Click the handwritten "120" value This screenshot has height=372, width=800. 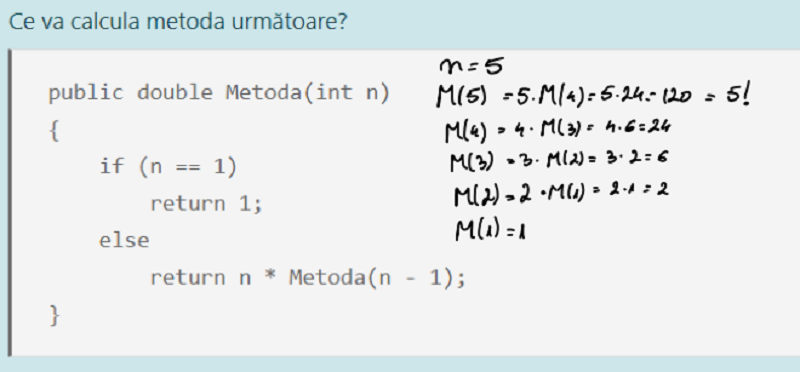pyautogui.click(x=679, y=97)
